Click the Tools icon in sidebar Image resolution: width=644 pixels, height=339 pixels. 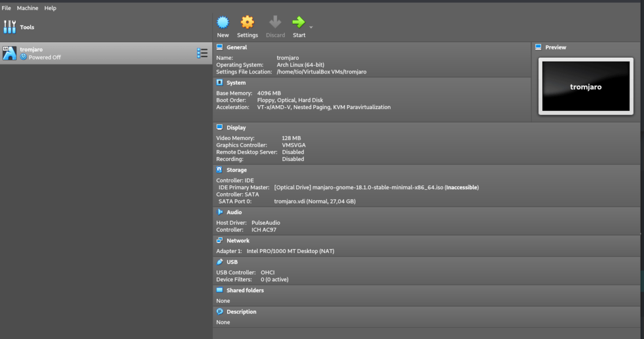(x=10, y=27)
